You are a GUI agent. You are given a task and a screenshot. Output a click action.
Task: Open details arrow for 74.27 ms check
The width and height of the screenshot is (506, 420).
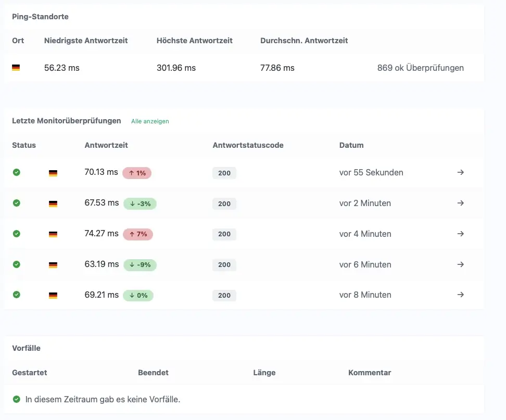pos(460,234)
